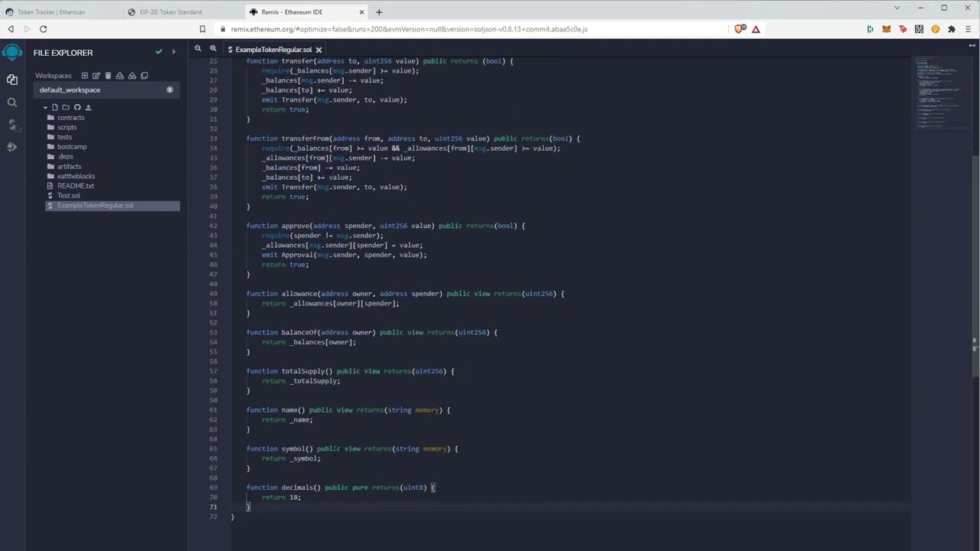The width and height of the screenshot is (980, 551).
Task: Open a new browser tab
Action: (x=379, y=12)
